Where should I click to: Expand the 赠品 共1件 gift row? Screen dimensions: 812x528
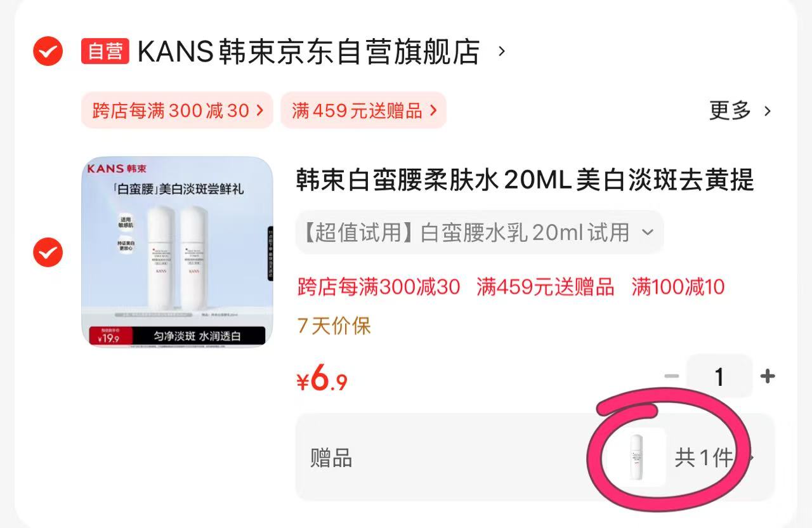click(535, 458)
